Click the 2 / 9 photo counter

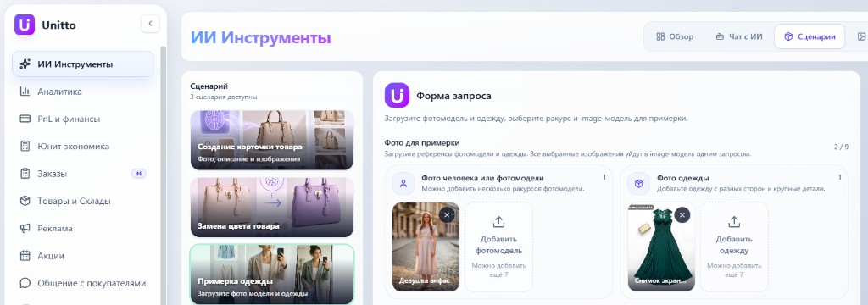841,147
